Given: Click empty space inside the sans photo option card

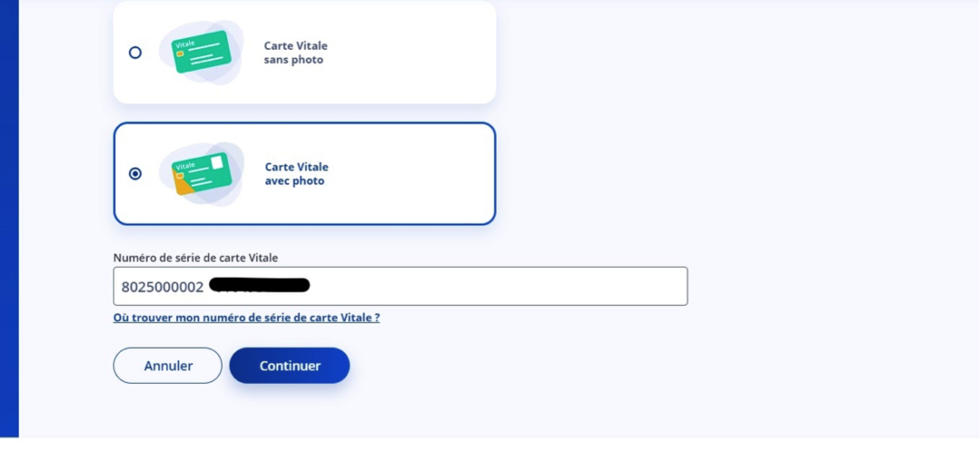Looking at the screenshot, I should coord(413,53).
